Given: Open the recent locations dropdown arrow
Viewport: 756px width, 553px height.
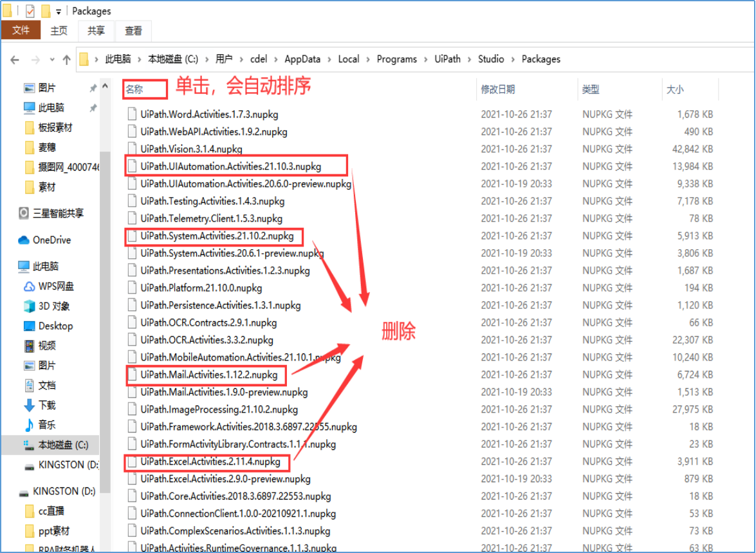Looking at the screenshot, I should (52, 60).
